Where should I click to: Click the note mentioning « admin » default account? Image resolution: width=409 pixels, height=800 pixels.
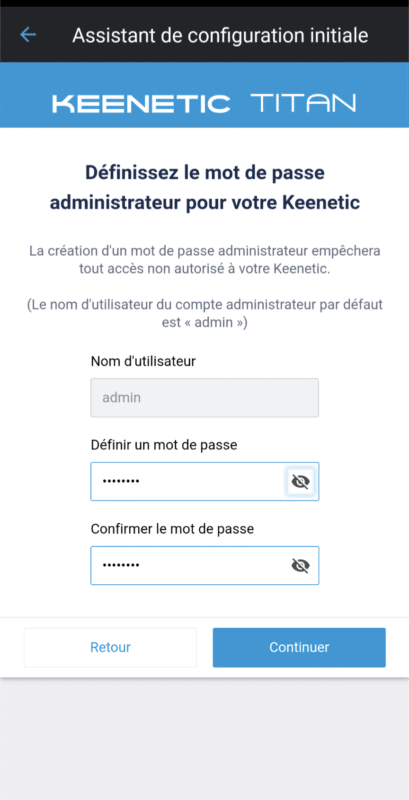coord(204,314)
